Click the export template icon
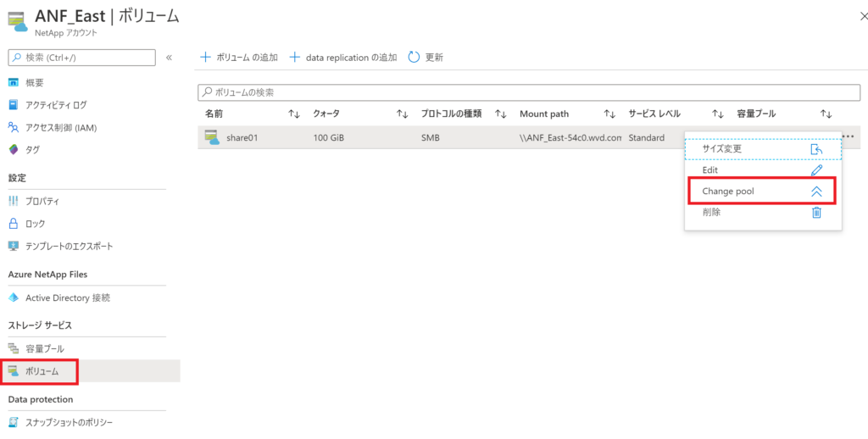Viewport: 868px width, 439px height. (x=14, y=246)
